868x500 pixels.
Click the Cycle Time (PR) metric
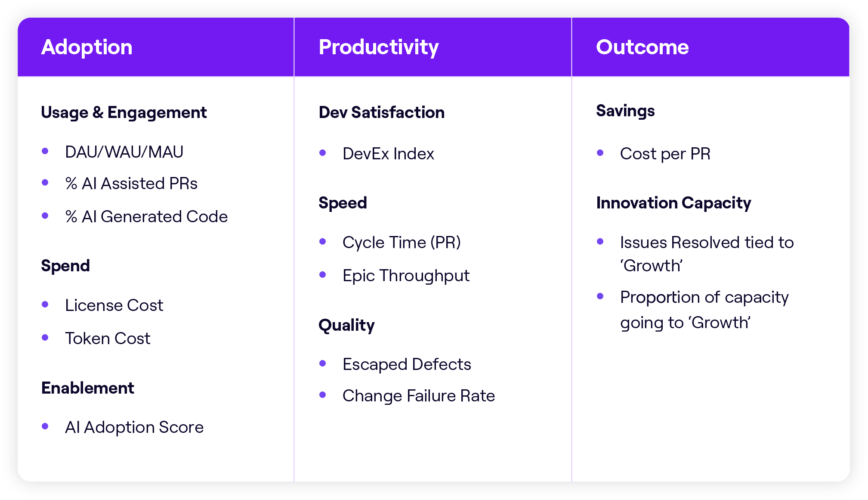click(x=402, y=242)
